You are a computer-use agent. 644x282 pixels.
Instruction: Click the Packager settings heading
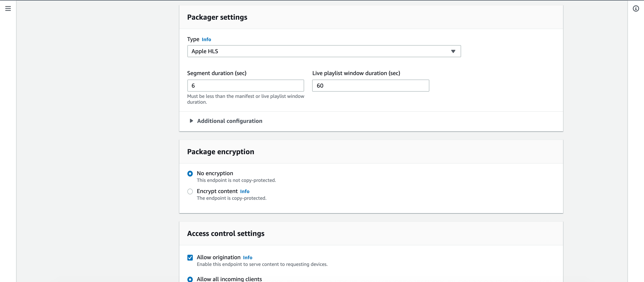pos(217,17)
